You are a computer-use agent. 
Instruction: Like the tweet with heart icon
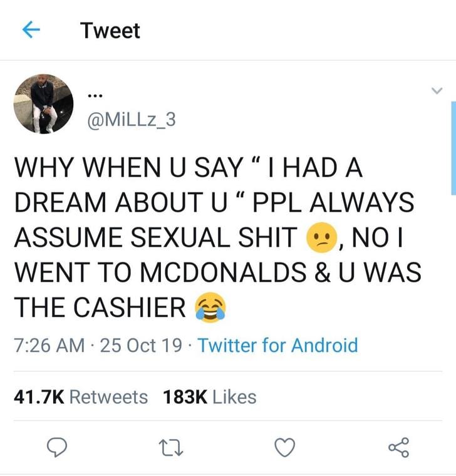(284, 447)
